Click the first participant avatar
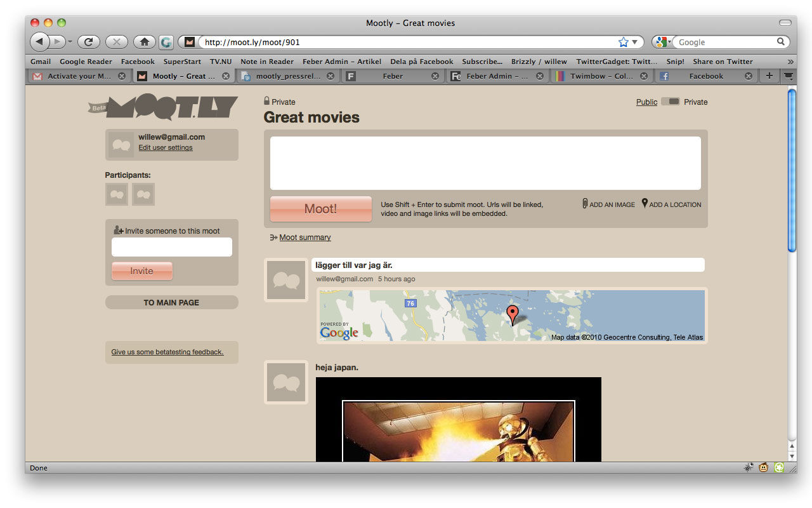Screen dimensions: 812x508 click(117, 194)
